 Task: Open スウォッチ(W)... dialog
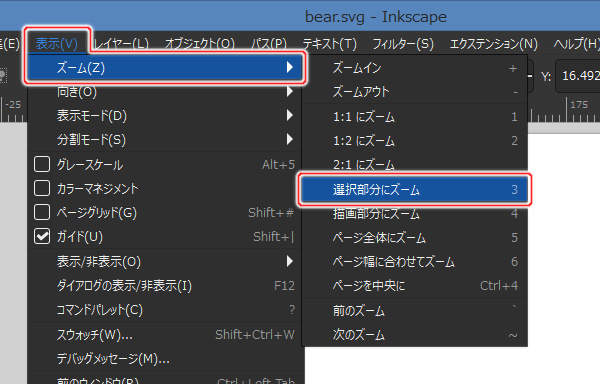(x=165, y=335)
